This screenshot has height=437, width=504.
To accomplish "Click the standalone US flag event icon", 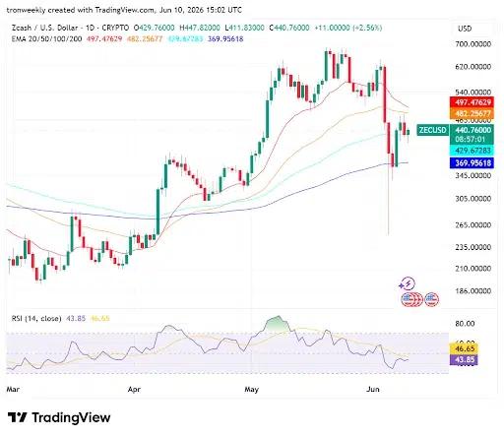I will pos(431,299).
